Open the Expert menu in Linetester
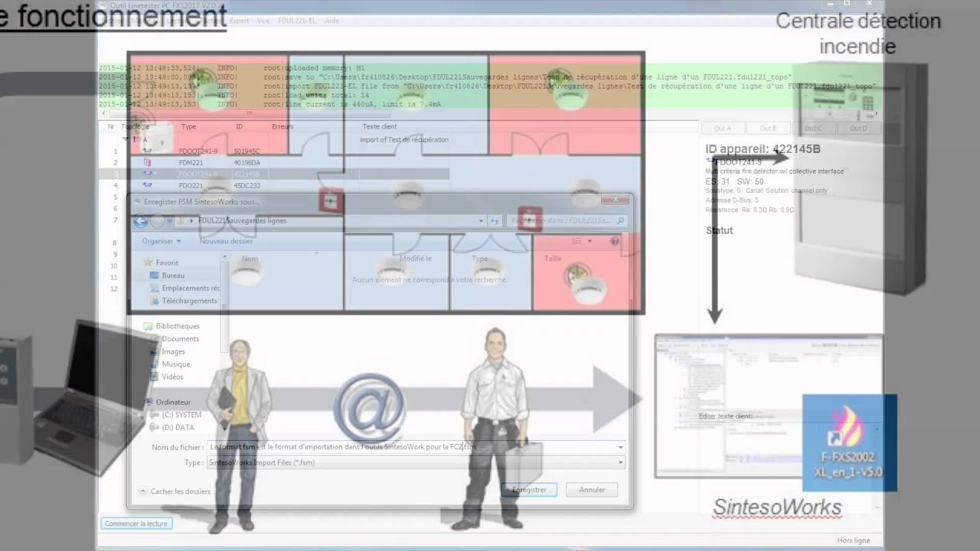This screenshot has height=551, width=980. tap(240, 21)
